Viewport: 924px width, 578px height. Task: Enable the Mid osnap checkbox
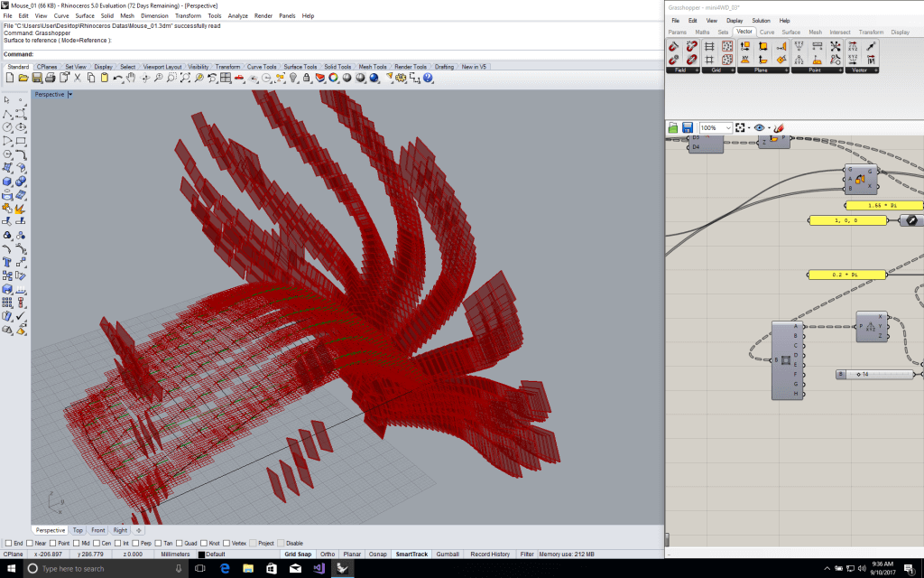[x=77, y=543]
